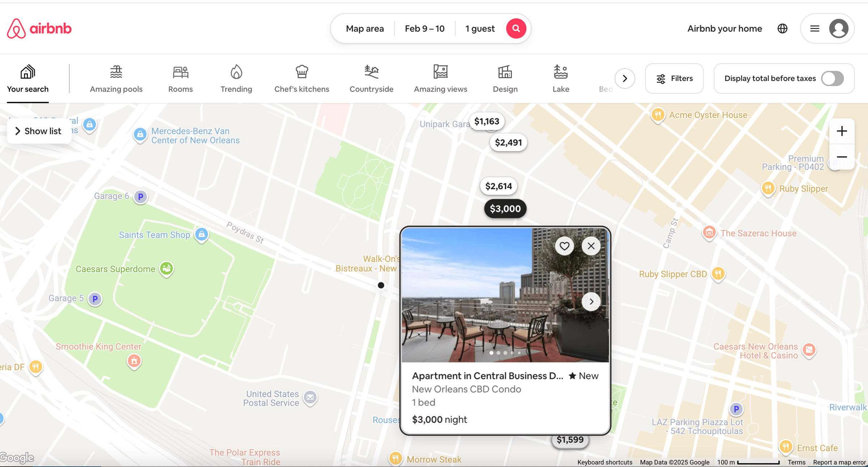The image size is (868, 467).
Task: Open the hamburger profile menu
Action: [x=814, y=29]
